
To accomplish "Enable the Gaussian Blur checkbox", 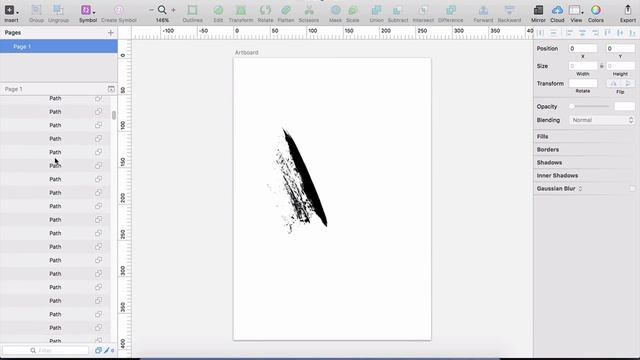I will click(632, 189).
